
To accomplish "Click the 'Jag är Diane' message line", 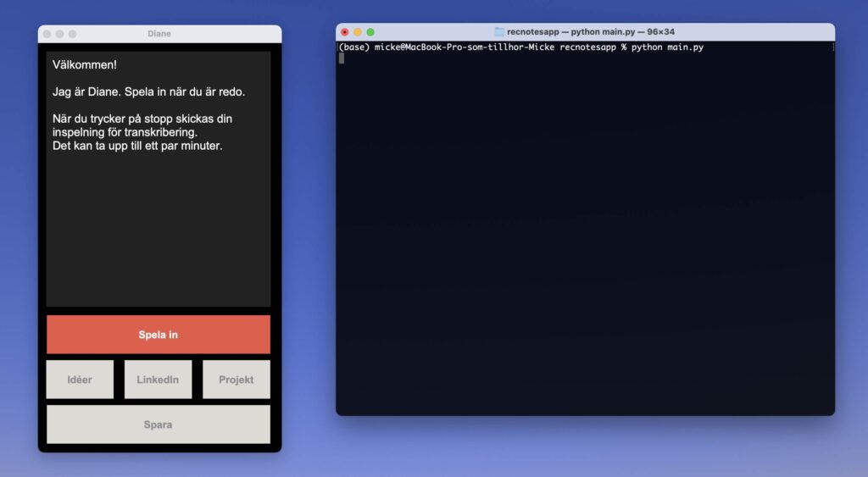I will pos(148,92).
